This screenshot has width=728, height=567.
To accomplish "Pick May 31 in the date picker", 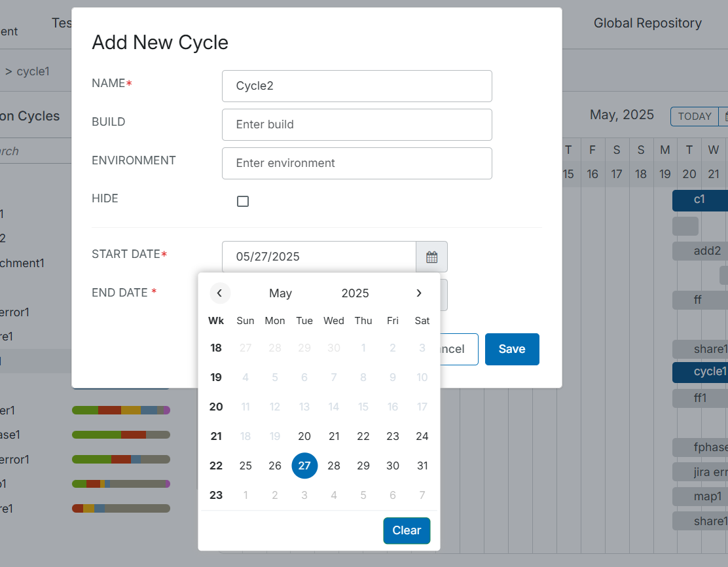I will click(x=422, y=466).
